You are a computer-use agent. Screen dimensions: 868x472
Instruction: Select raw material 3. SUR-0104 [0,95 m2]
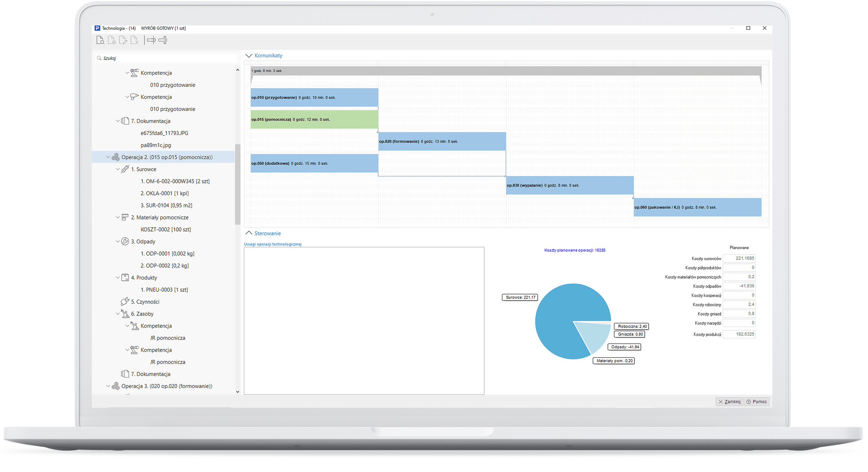[x=167, y=205]
